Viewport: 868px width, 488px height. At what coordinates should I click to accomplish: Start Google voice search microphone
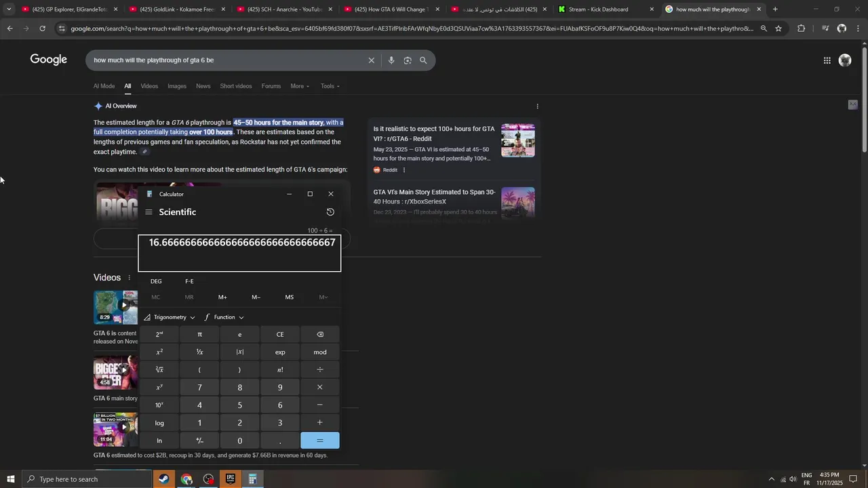tap(391, 60)
